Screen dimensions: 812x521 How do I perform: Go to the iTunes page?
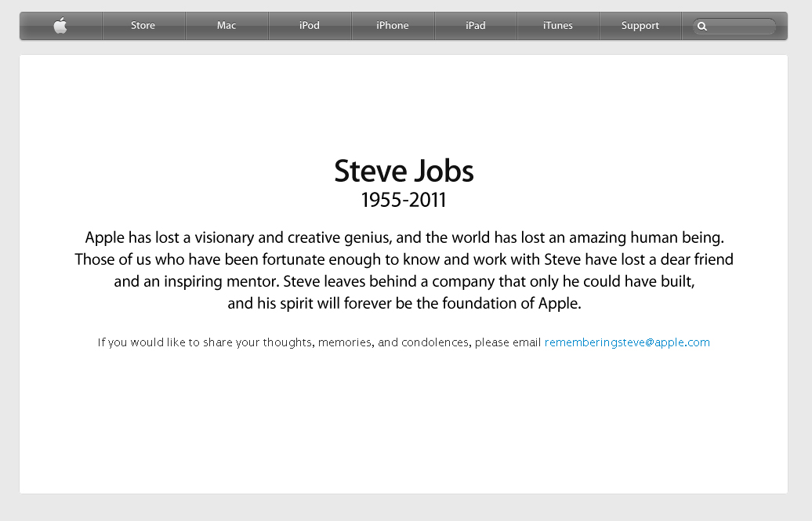click(558, 25)
